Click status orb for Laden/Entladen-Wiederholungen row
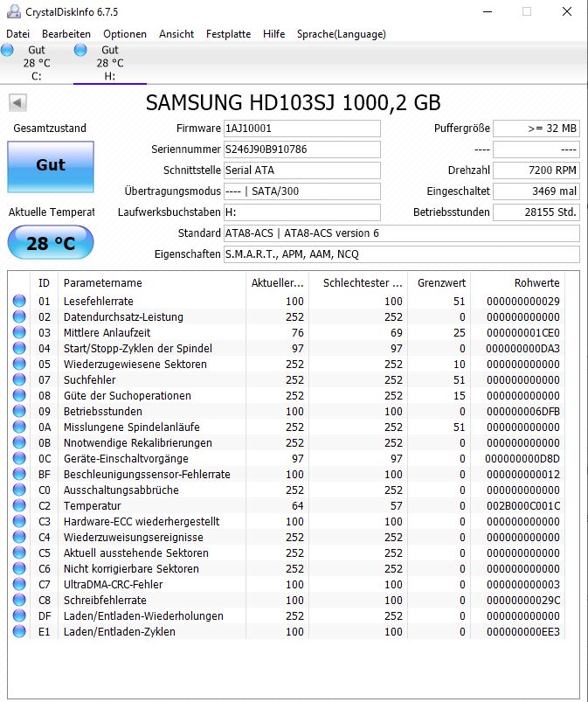588x702 pixels. pyautogui.click(x=19, y=615)
